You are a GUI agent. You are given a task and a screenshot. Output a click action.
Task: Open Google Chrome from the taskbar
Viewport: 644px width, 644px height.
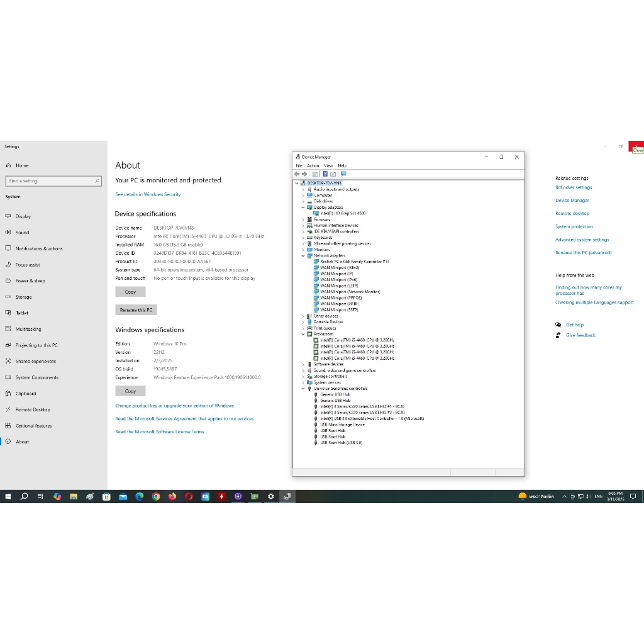tap(156, 496)
